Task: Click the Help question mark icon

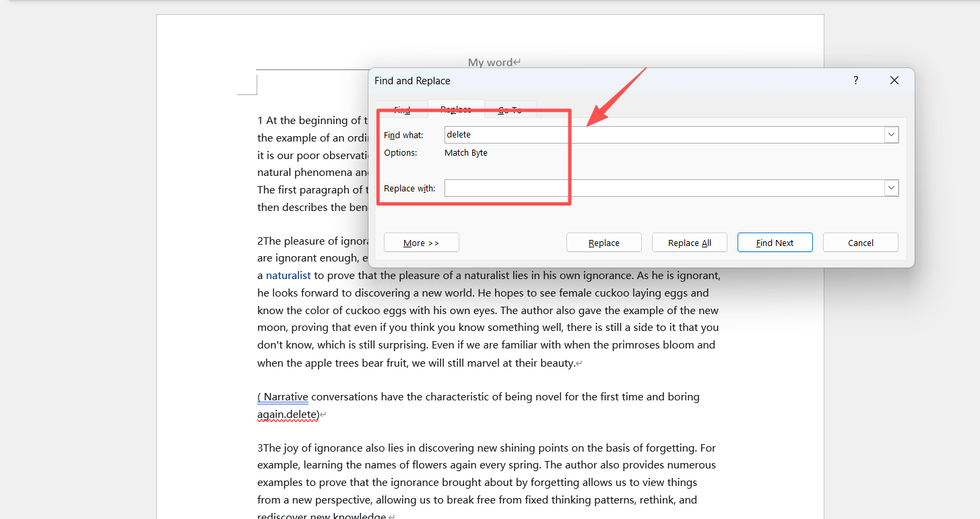Action: click(x=855, y=80)
